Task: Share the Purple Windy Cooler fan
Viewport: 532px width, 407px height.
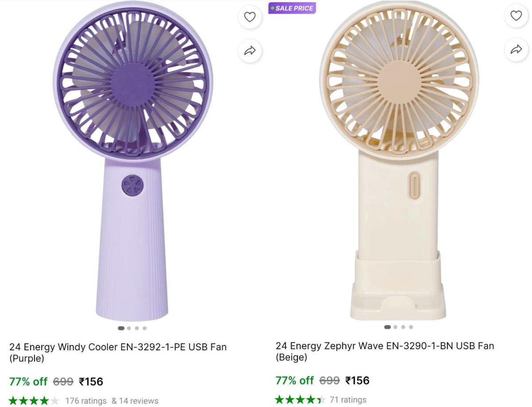Action: click(250, 51)
